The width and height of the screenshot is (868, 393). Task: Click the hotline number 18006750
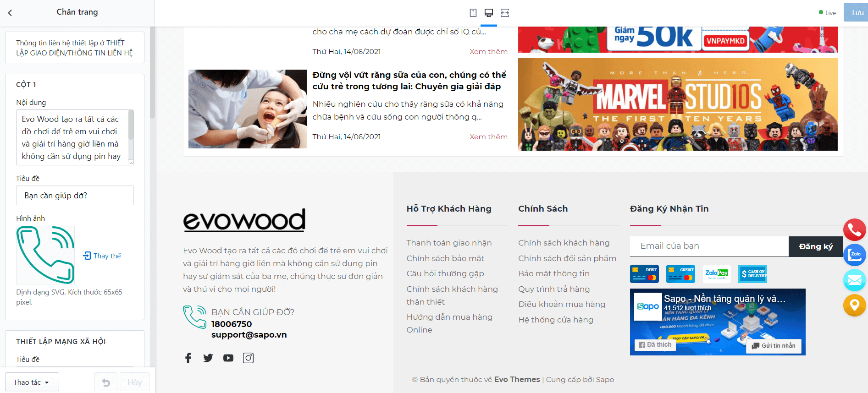click(x=232, y=324)
